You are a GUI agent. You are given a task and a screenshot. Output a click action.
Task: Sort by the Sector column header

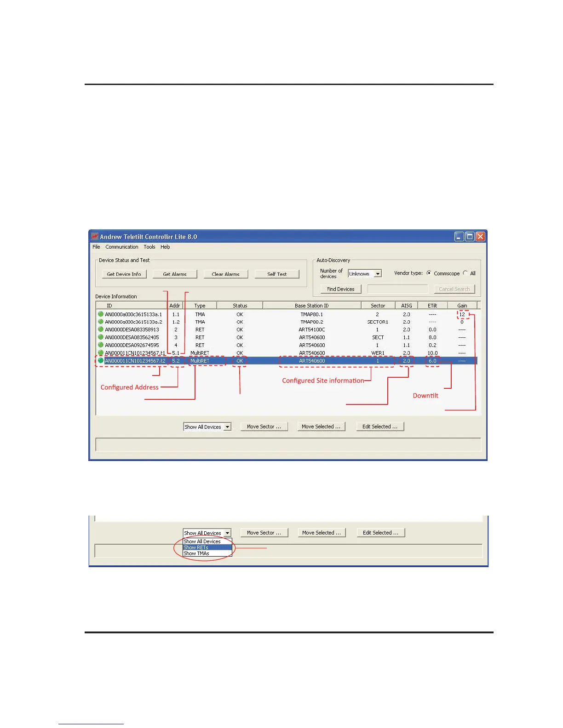click(x=378, y=306)
